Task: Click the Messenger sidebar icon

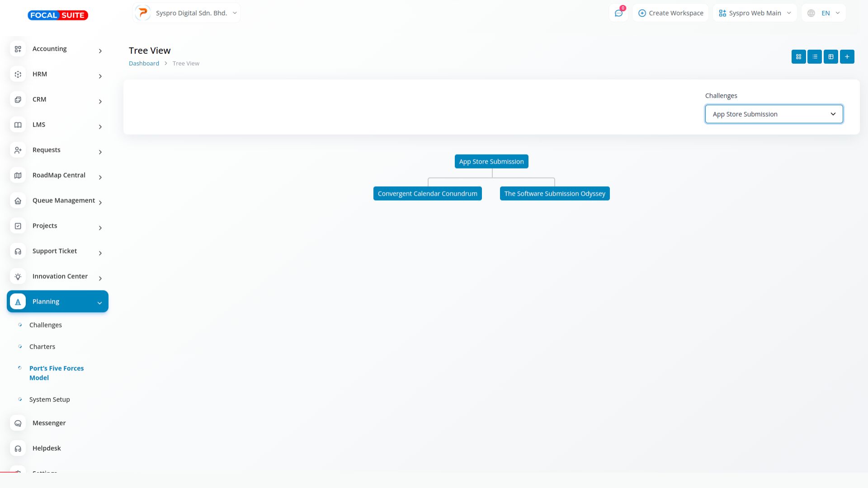Action: (18, 423)
